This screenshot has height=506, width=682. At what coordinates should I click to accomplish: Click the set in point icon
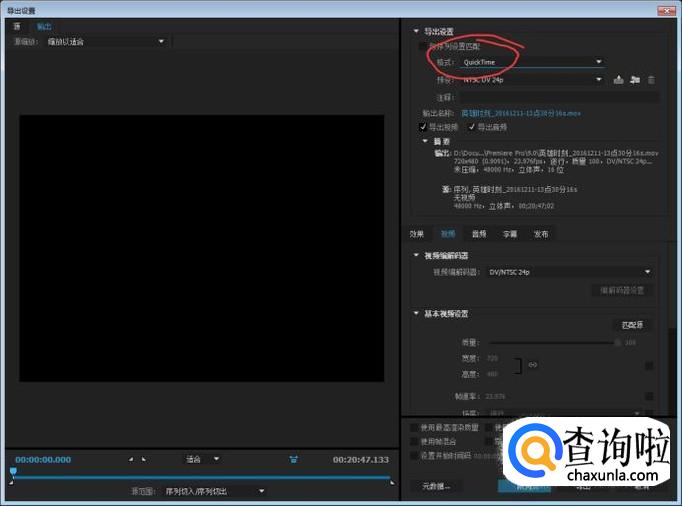[131, 459]
